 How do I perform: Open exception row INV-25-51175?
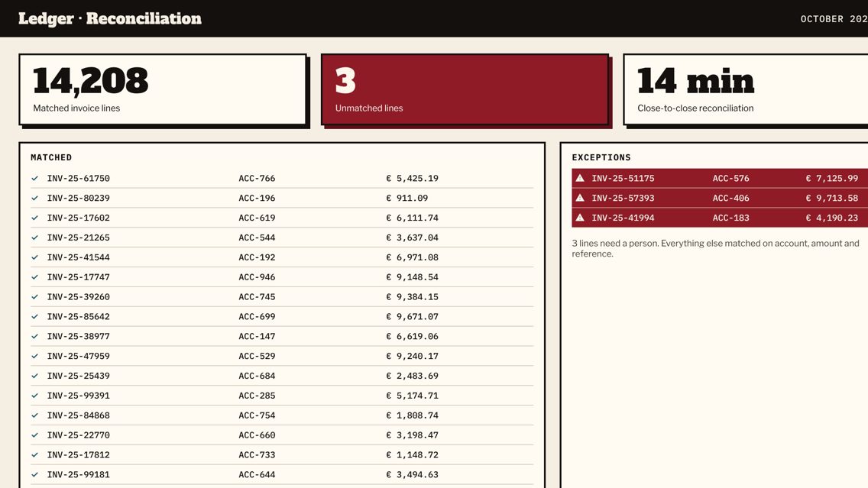(720, 178)
